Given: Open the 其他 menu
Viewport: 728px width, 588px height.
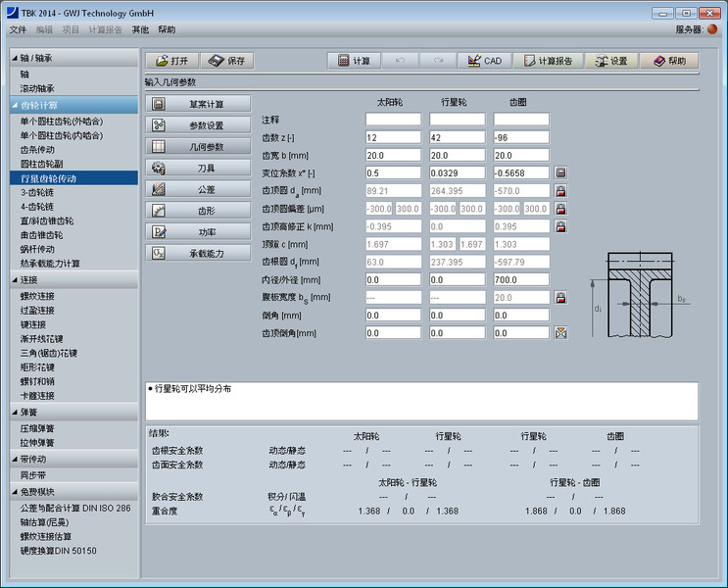Looking at the screenshot, I should [x=140, y=30].
